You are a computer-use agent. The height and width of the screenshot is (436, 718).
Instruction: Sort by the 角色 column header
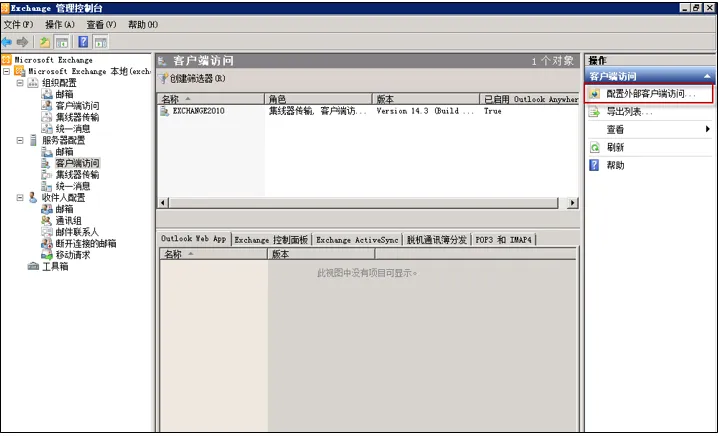click(318, 99)
